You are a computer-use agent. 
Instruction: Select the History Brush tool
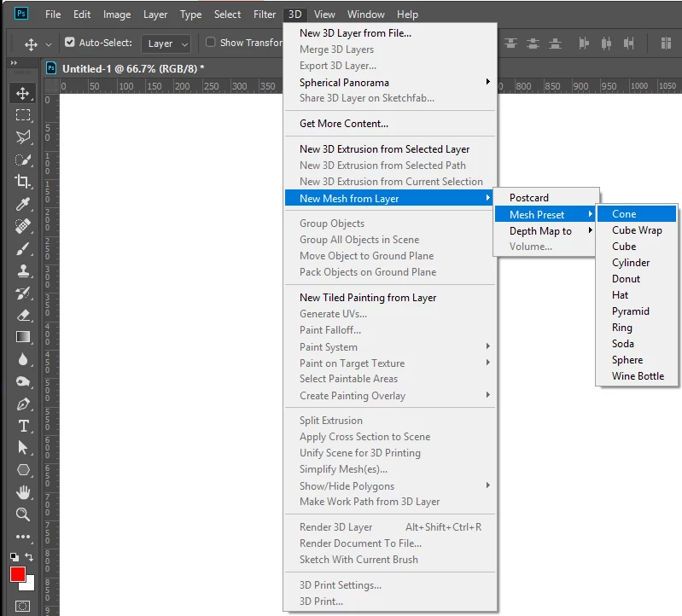(22, 293)
